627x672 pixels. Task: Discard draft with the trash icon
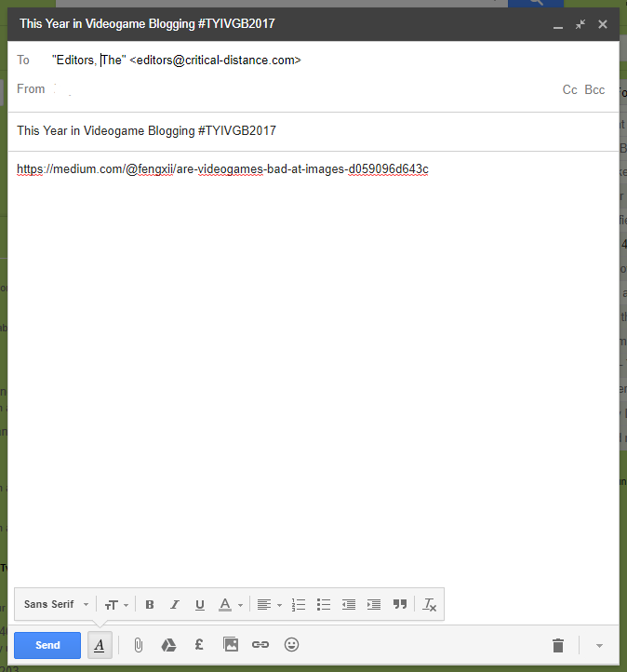coord(558,645)
